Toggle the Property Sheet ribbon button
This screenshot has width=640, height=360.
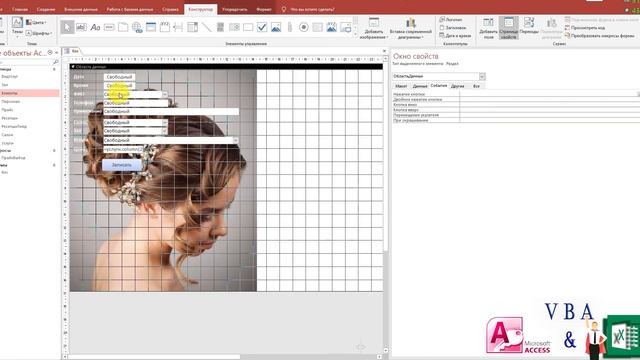pos(509,28)
